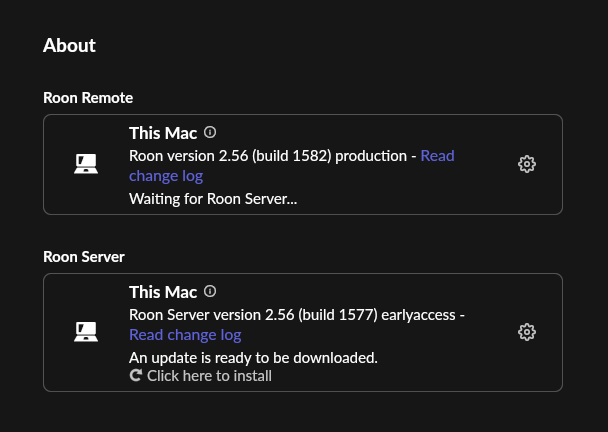Click the Roon Server section label
608x432 pixels.
coord(84,256)
